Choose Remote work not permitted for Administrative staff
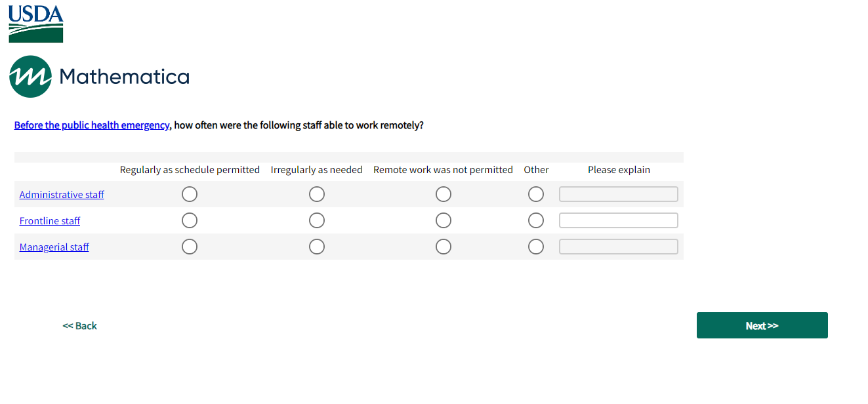The width and height of the screenshot is (868, 404). 444,194
